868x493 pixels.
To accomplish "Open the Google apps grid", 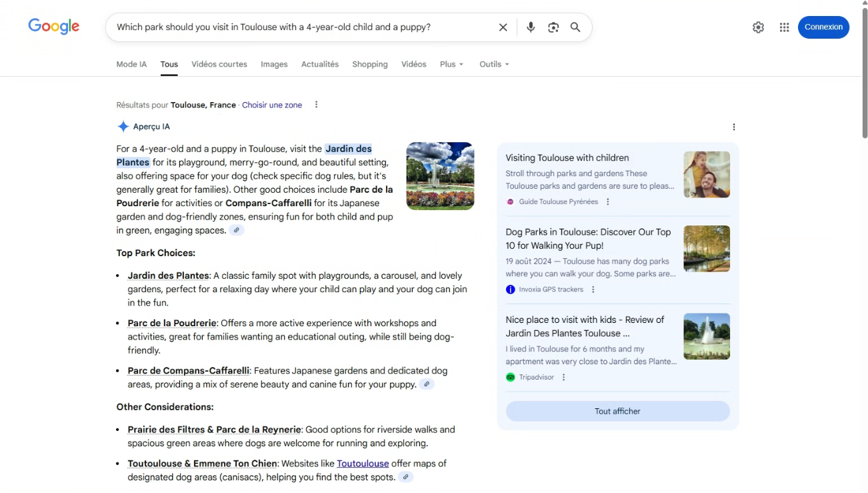I will click(x=784, y=27).
